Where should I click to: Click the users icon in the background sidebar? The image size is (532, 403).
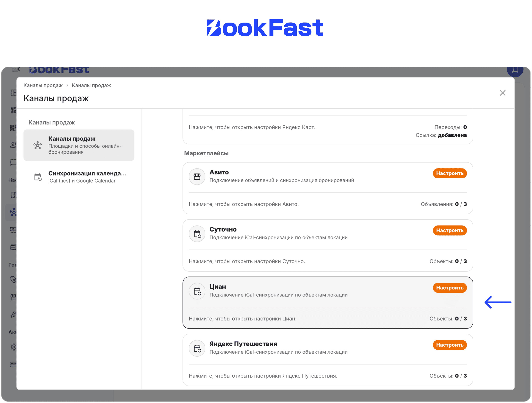point(13,145)
